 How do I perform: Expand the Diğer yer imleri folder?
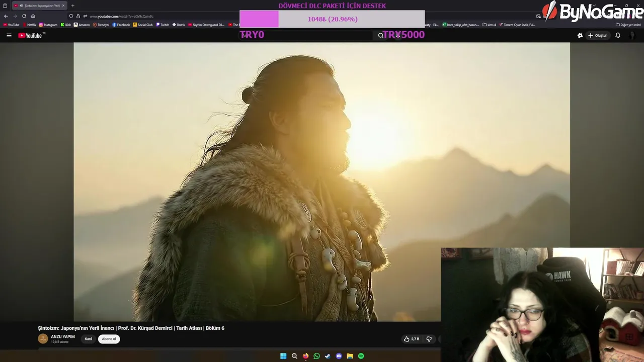[628, 25]
